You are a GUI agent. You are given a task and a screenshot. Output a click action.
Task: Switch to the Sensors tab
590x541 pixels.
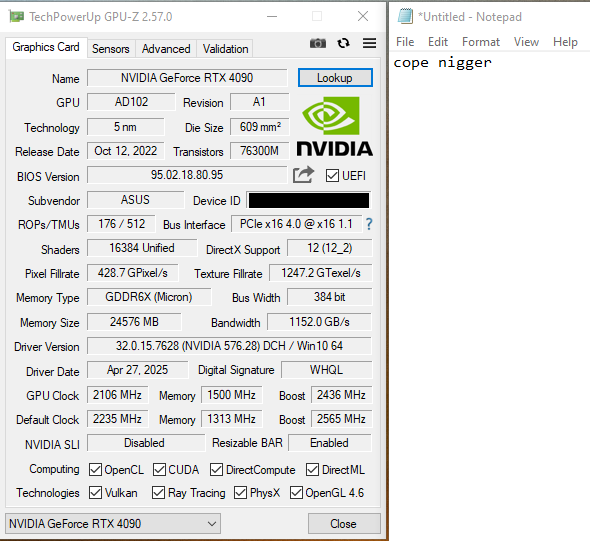111,49
